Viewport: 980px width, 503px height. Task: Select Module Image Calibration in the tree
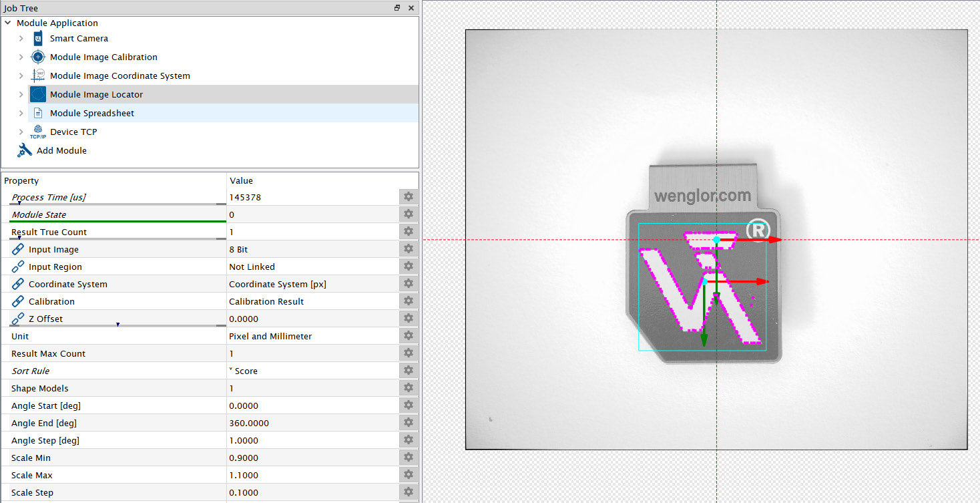(x=103, y=57)
